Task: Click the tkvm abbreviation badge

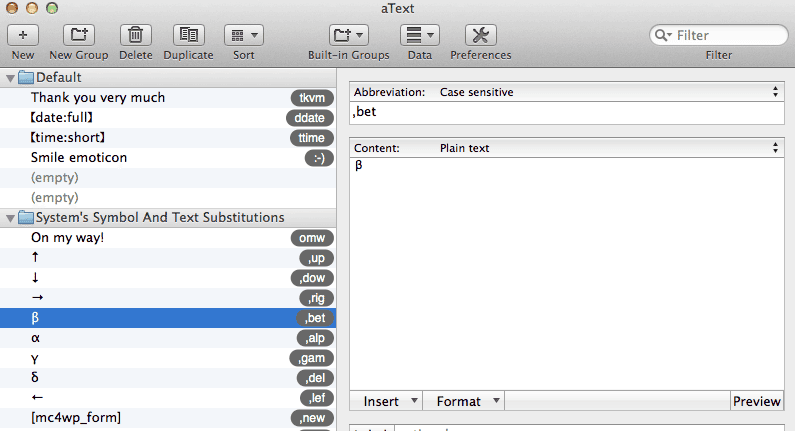Action: [312, 98]
